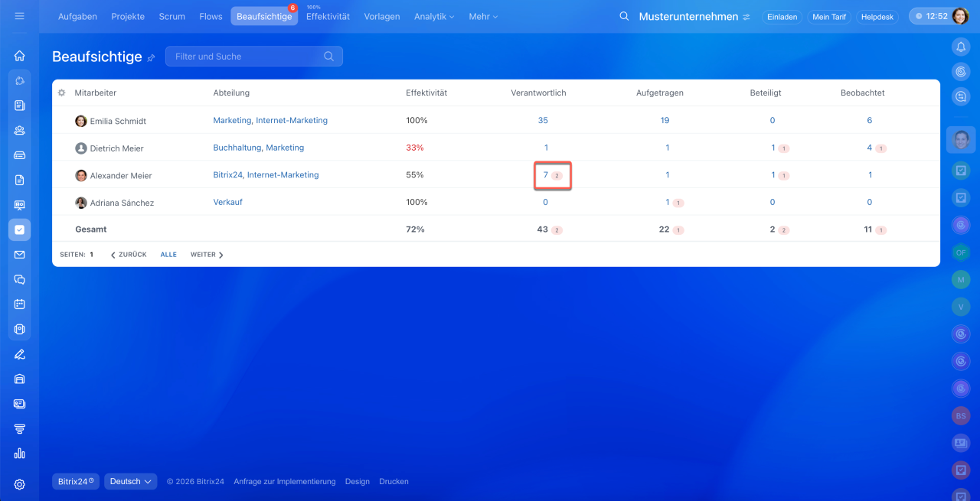This screenshot has width=980, height=501.
Task: Go to next page with Weiter
Action: [207, 255]
